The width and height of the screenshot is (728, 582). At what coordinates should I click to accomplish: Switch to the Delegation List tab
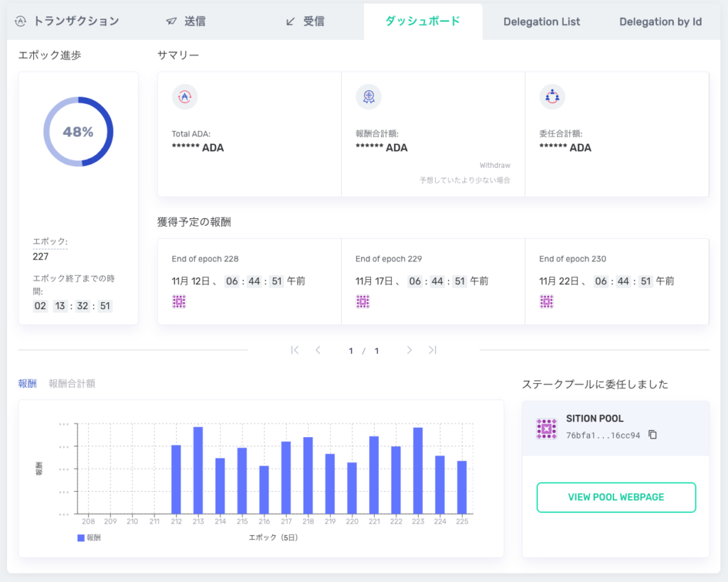coord(542,21)
